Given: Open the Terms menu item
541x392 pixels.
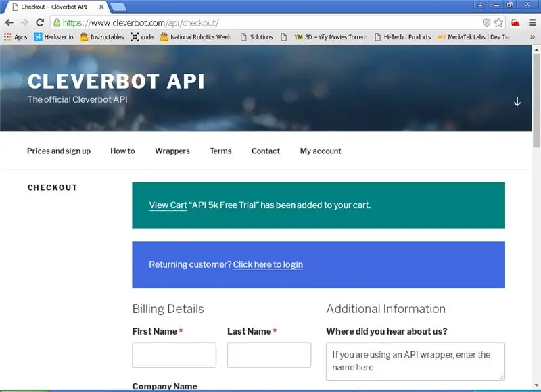Looking at the screenshot, I should coord(220,151).
